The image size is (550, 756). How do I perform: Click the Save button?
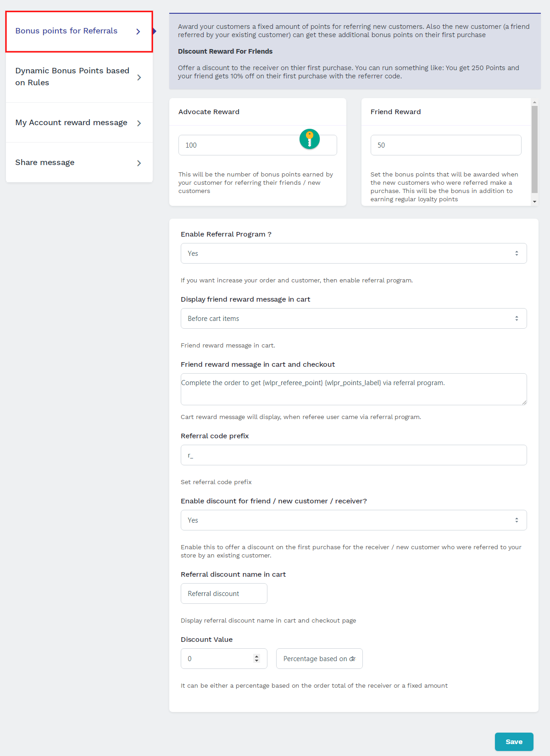coord(514,742)
